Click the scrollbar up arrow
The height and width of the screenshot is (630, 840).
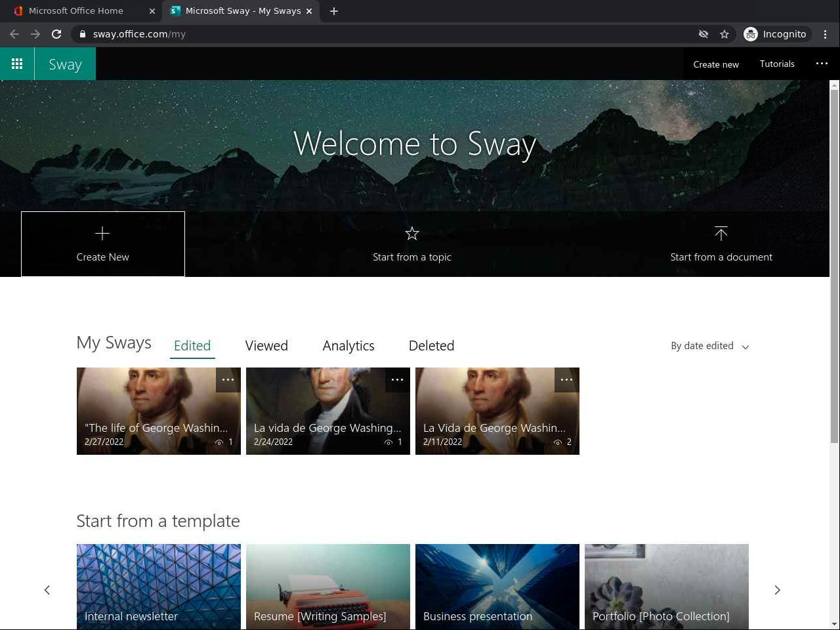[x=835, y=85]
